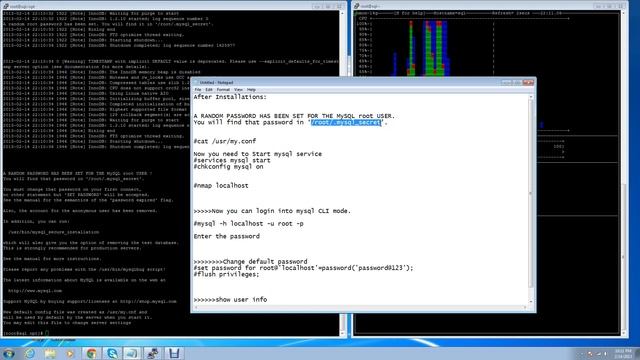Click the volume icon in the system tray
The image size is (640, 360).
pos(606,354)
